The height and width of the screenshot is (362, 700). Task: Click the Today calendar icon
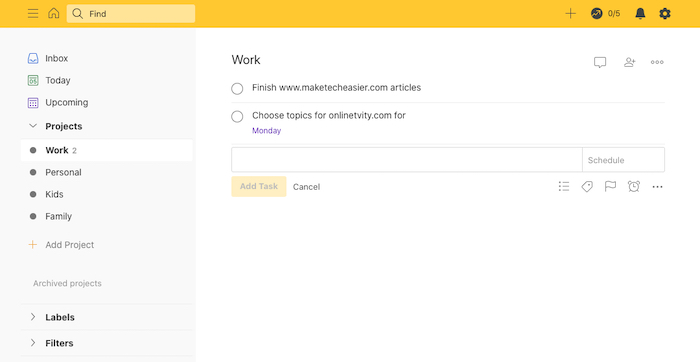coord(33,80)
